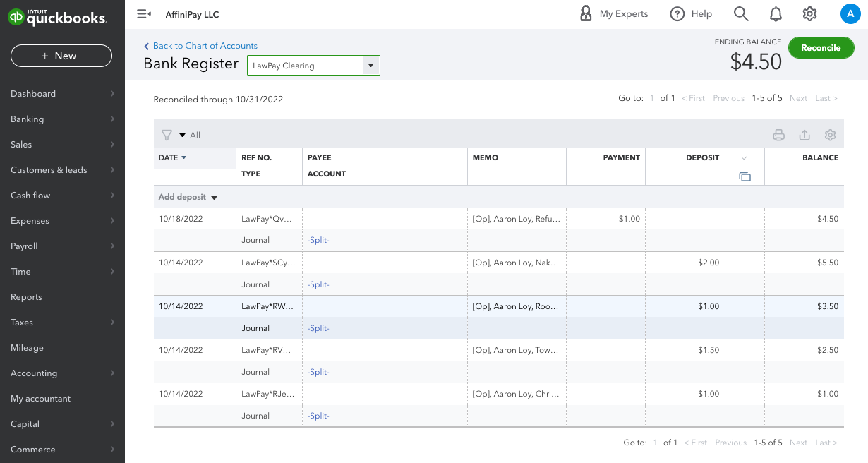Open the notifications bell
868x463 pixels.
click(x=776, y=14)
